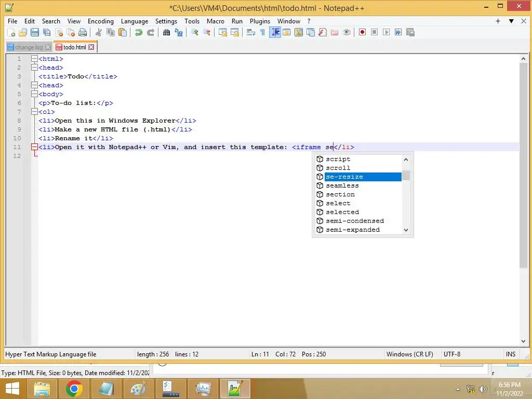
Task: Toggle Show All Characters pilcrow icon
Action: [x=262, y=33]
